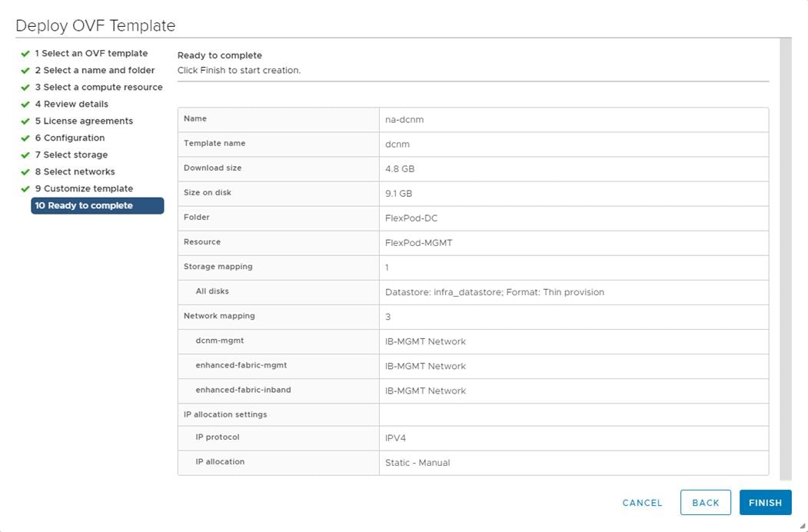The width and height of the screenshot is (808, 532).
Task: Click IB-MGMT Network in enhanced-fabric-mgmt row
Action: (x=426, y=367)
